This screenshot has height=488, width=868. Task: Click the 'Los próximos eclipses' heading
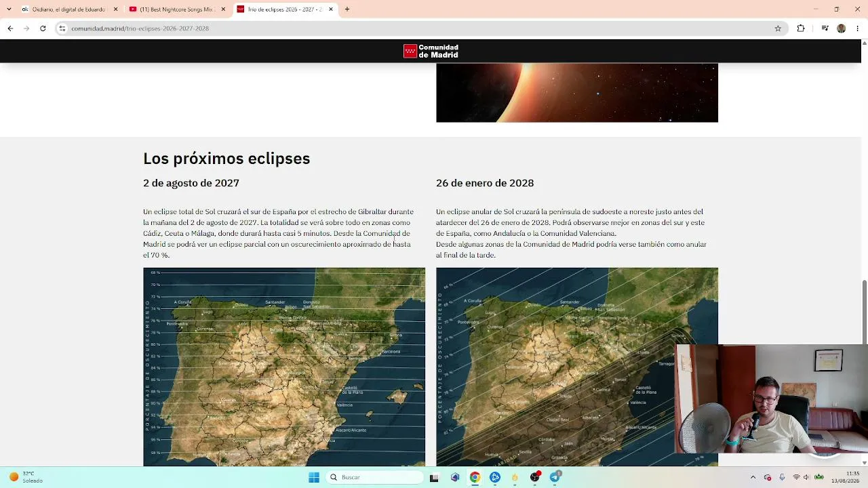tap(226, 159)
